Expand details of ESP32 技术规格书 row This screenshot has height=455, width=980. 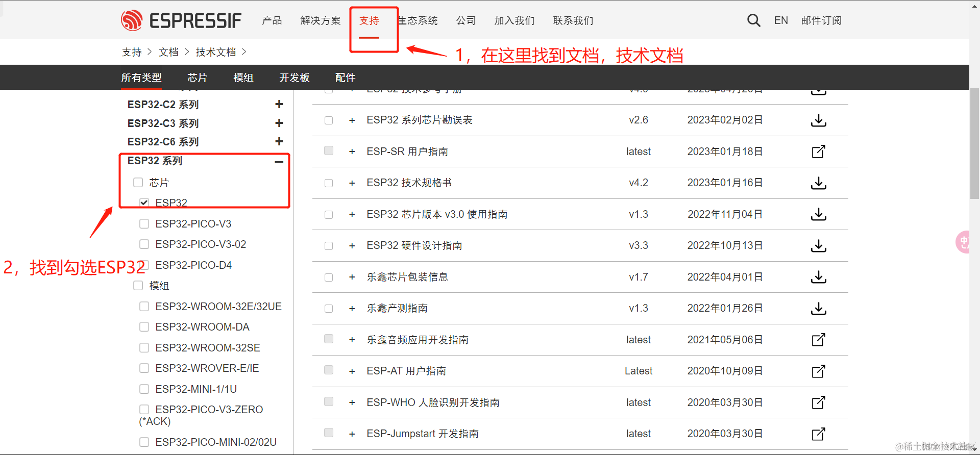click(x=352, y=183)
